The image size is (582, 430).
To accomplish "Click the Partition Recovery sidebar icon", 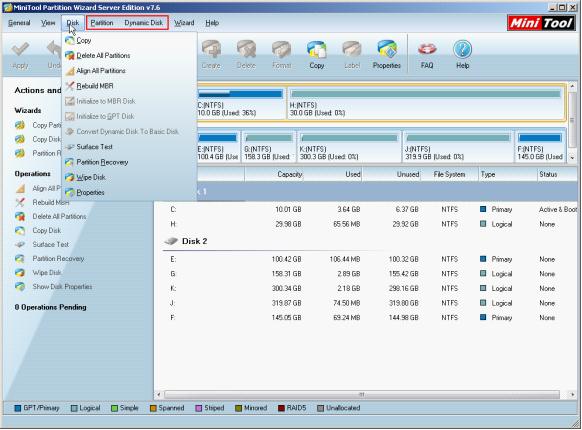I will tap(20, 259).
